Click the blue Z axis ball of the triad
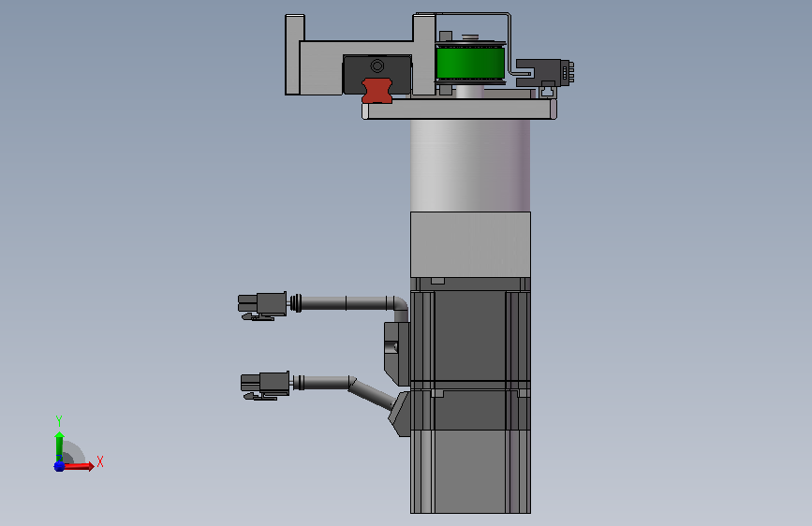The image size is (812, 526). coord(59,466)
